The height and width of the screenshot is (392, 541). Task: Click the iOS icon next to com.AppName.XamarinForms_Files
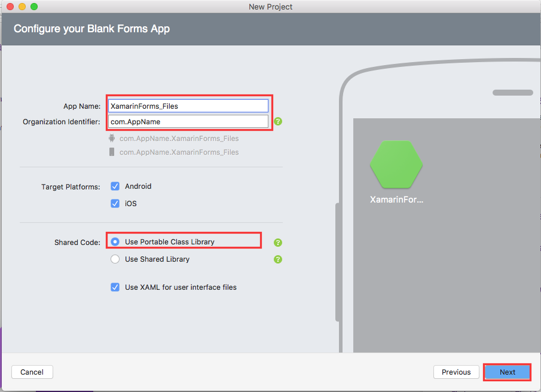click(x=112, y=152)
